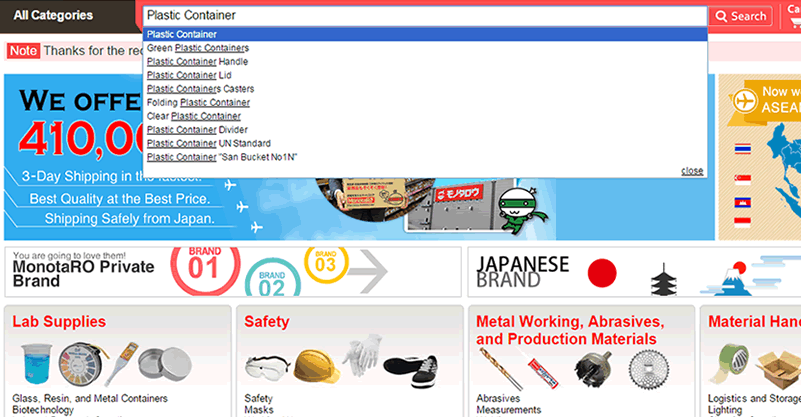801x417 pixels.
Task: Click the safety goggles image
Action: [267, 368]
